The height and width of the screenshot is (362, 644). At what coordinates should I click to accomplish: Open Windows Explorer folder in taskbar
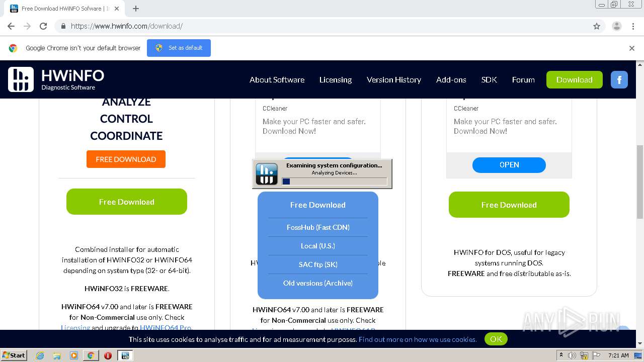pos(57,355)
